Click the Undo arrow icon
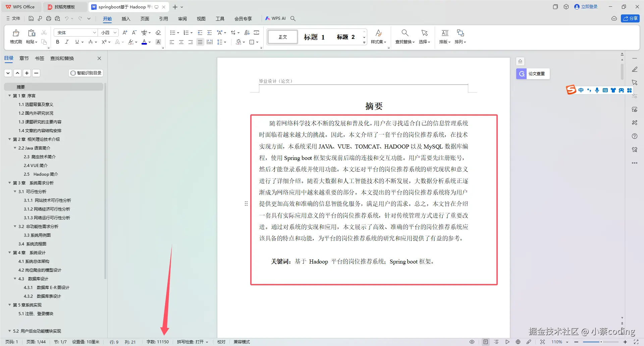644x346 pixels. [x=67, y=18]
